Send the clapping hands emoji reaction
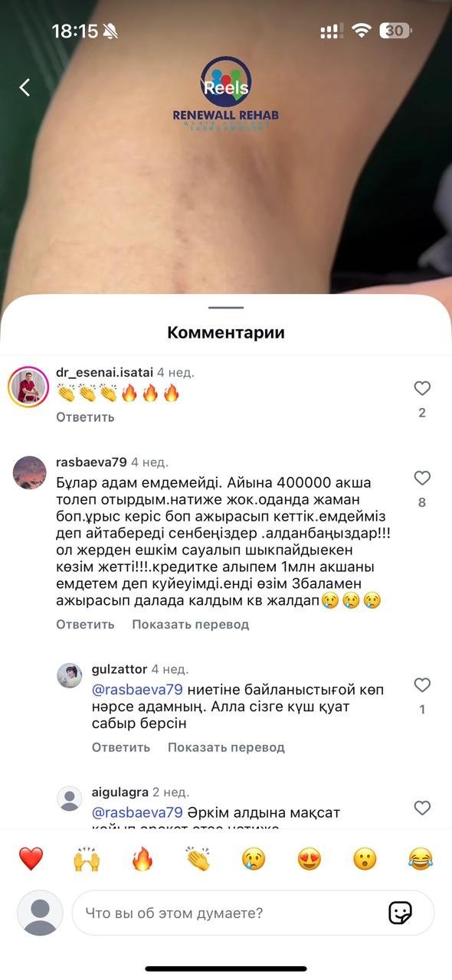The height and width of the screenshot is (980, 452). 198,859
